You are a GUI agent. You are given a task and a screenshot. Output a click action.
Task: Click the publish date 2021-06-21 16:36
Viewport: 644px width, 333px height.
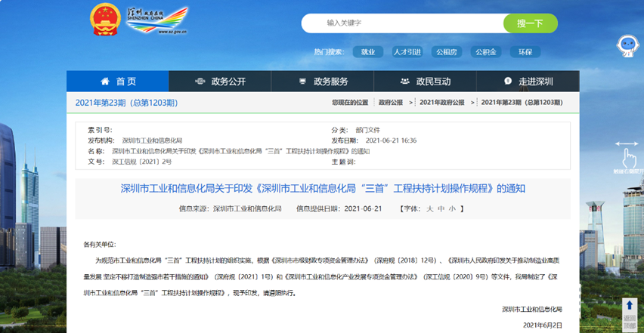[391, 140]
